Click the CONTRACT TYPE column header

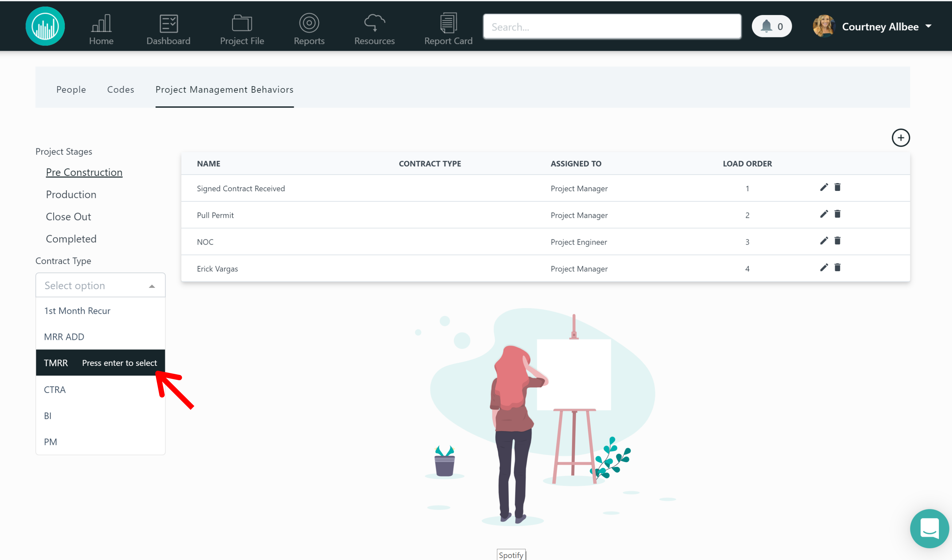[x=430, y=163]
